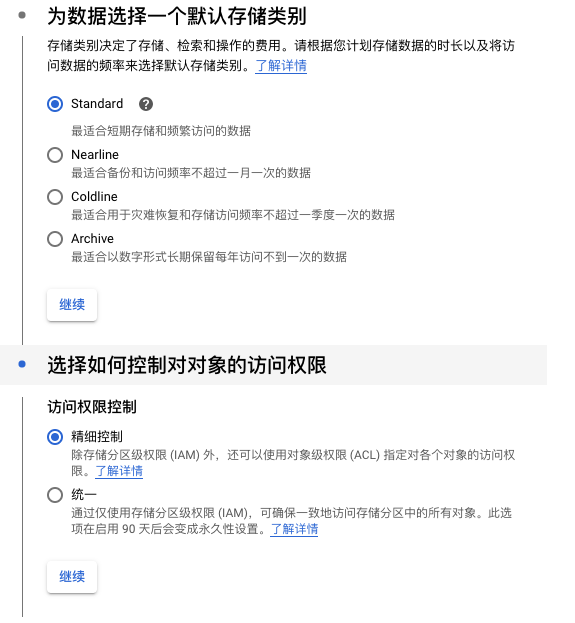Click the gray step bullet for storage class
This screenshot has width=575, height=623.
[22, 15]
